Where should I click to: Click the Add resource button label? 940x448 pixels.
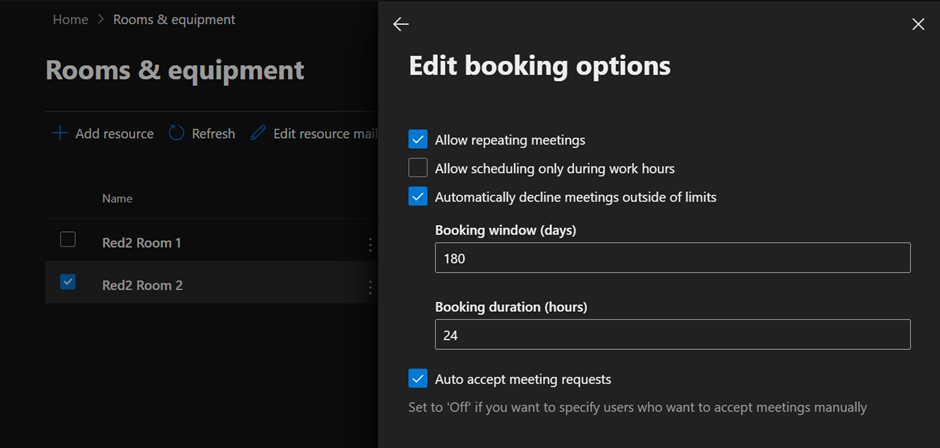115,133
